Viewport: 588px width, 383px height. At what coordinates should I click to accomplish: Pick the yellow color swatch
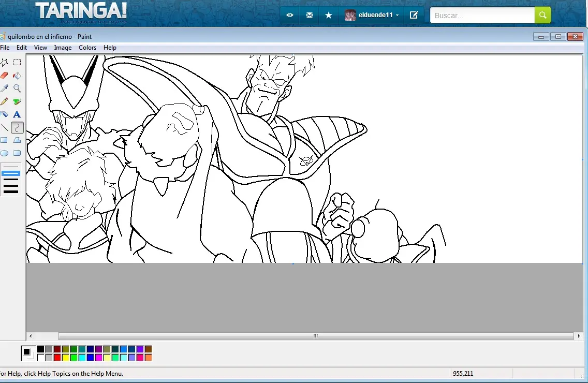65,358
